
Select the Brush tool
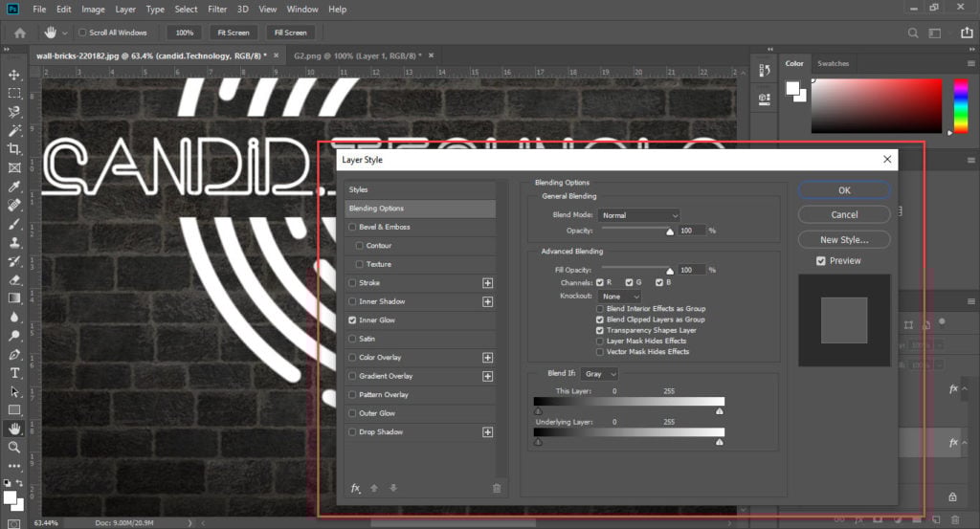(13, 224)
